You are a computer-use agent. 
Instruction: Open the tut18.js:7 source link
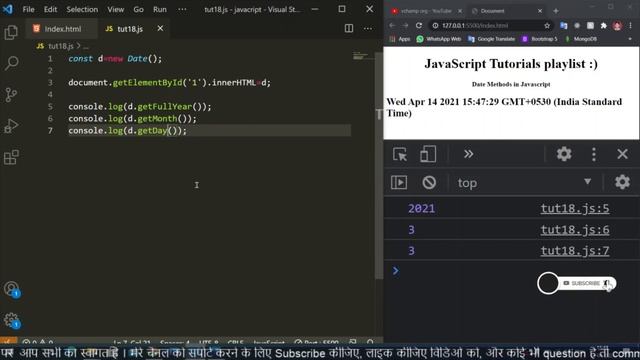(x=575, y=251)
